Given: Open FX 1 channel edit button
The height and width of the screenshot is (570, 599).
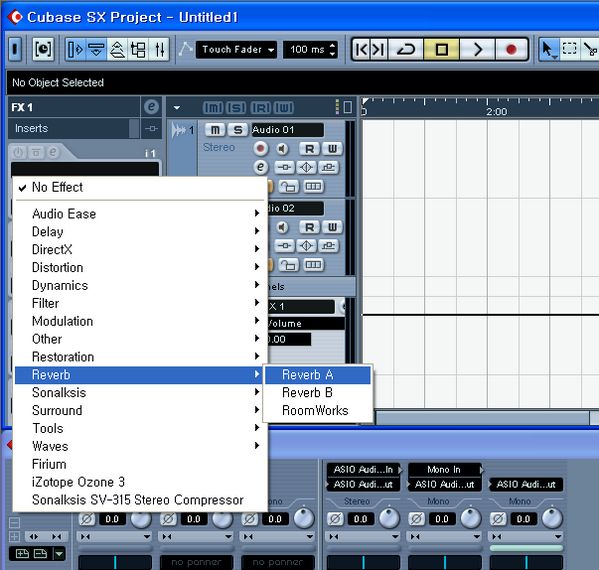Looking at the screenshot, I should click(151, 107).
